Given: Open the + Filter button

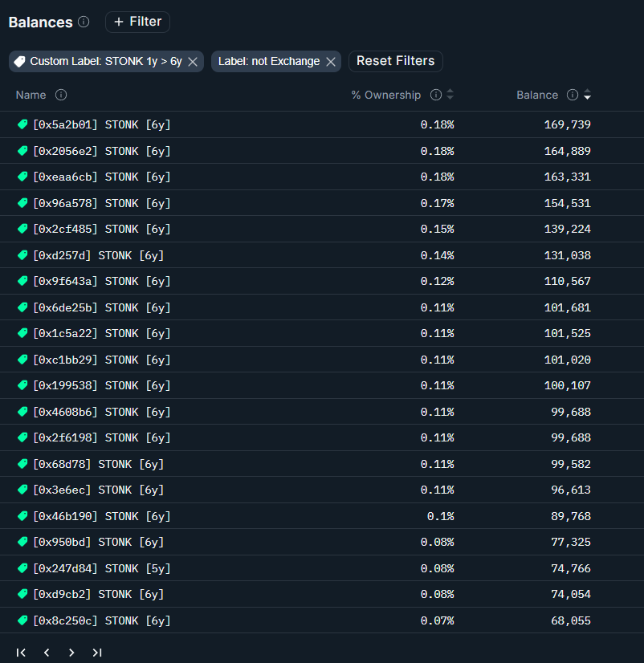Looking at the screenshot, I should coord(137,22).
